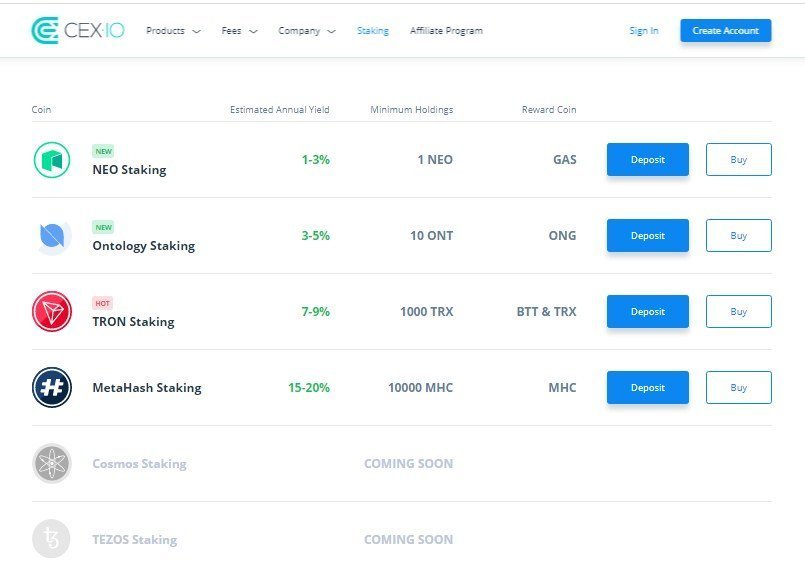The height and width of the screenshot is (569, 805).
Task: Expand the Company dropdown menu
Action: pyautogui.click(x=307, y=31)
